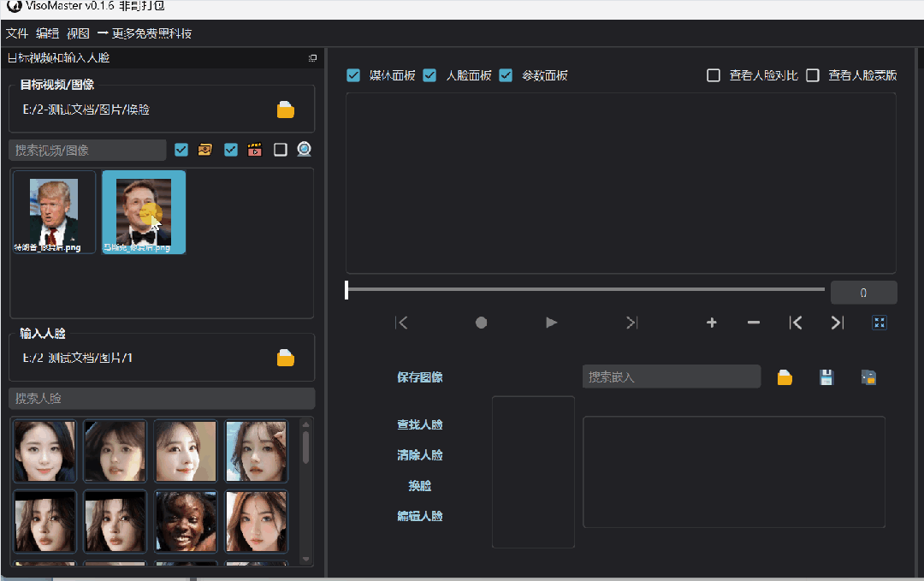Open the 文件 menu
Viewport: 924px width, 581px height.
coord(18,33)
